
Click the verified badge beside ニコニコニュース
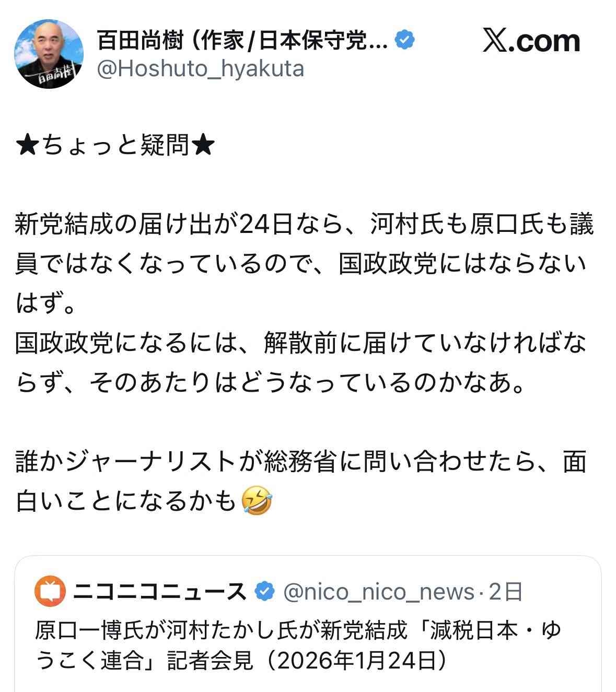coord(265,592)
